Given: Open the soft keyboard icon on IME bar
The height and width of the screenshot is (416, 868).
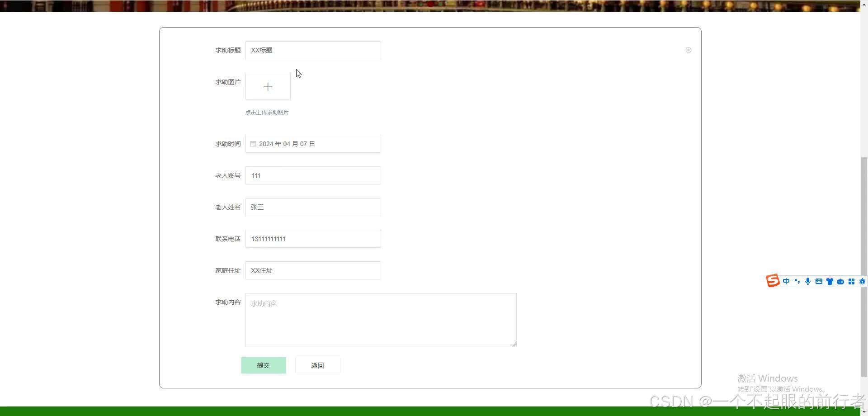Looking at the screenshot, I should click(819, 281).
